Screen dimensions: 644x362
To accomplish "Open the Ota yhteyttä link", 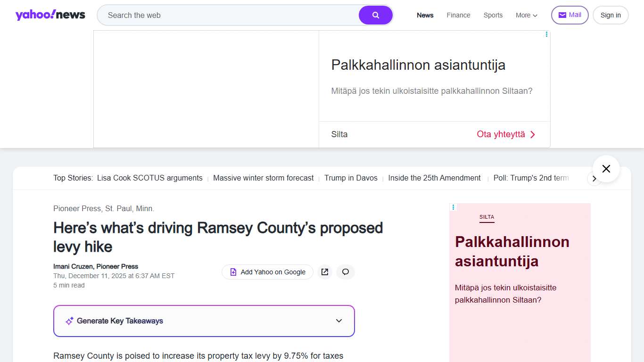I will tap(501, 134).
